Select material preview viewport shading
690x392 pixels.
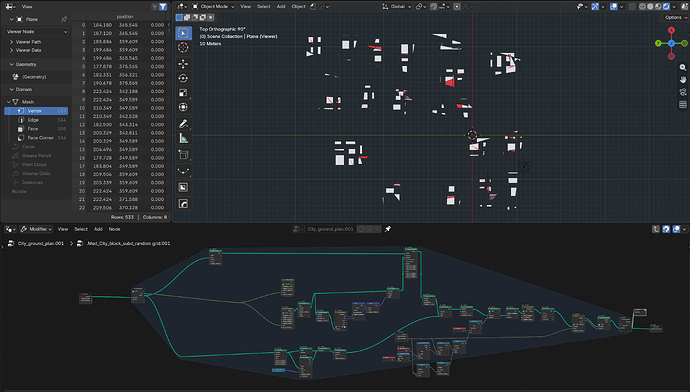pyautogui.click(x=658, y=7)
